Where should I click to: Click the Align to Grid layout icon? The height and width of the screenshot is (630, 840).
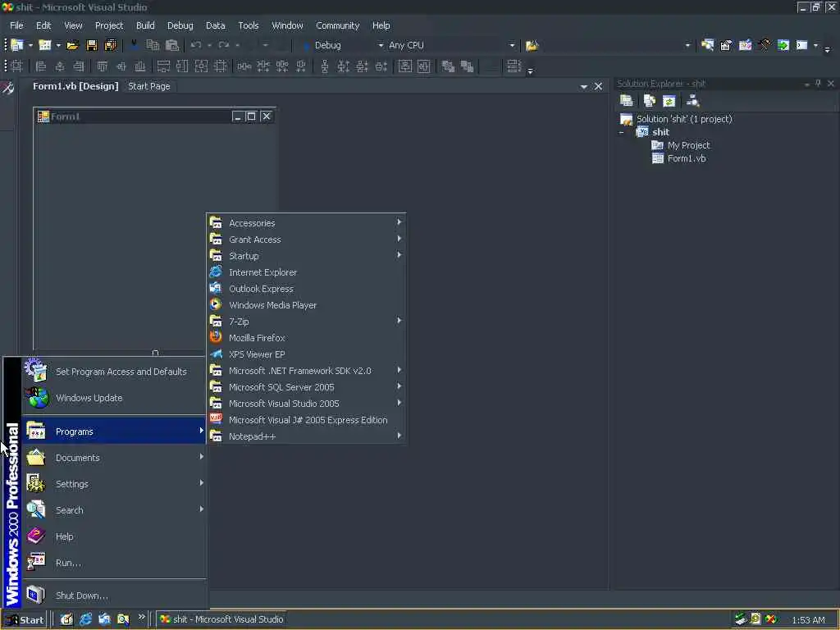(16, 66)
